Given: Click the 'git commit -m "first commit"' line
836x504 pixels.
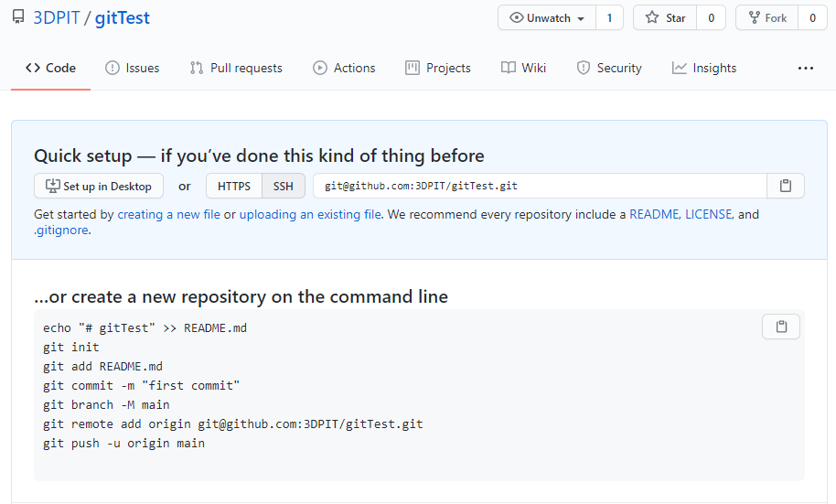Looking at the screenshot, I should pos(141,386).
